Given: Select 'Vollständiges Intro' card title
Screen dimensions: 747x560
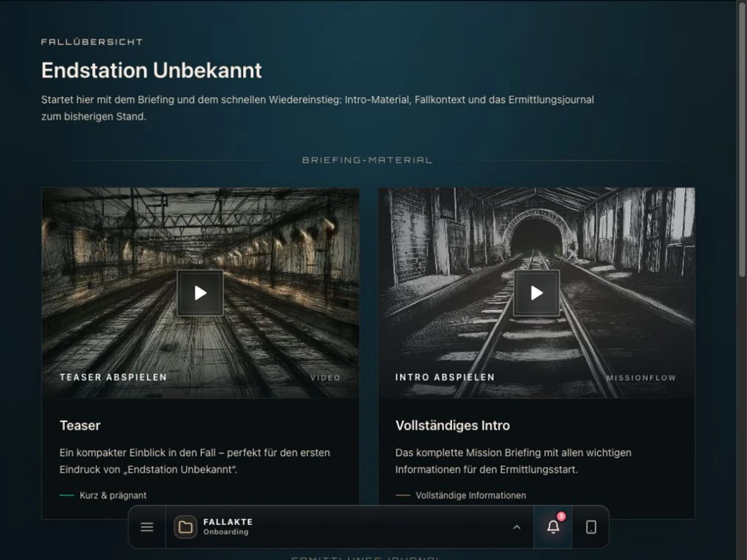Looking at the screenshot, I should pyautogui.click(x=452, y=425).
